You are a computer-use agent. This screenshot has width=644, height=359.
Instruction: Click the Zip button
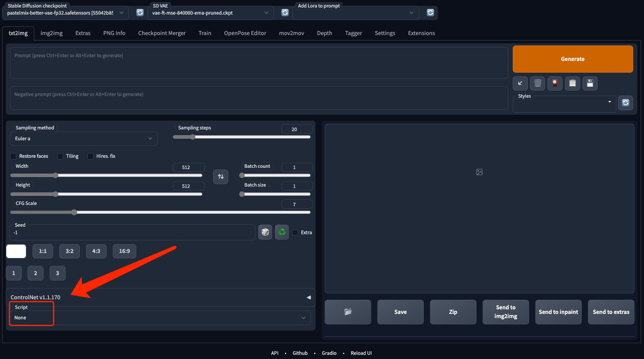coord(453,312)
